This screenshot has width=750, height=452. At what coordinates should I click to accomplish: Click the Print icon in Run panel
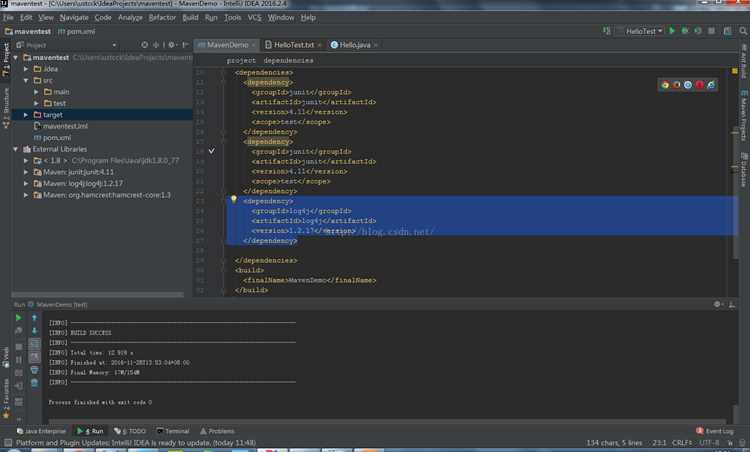(x=34, y=370)
